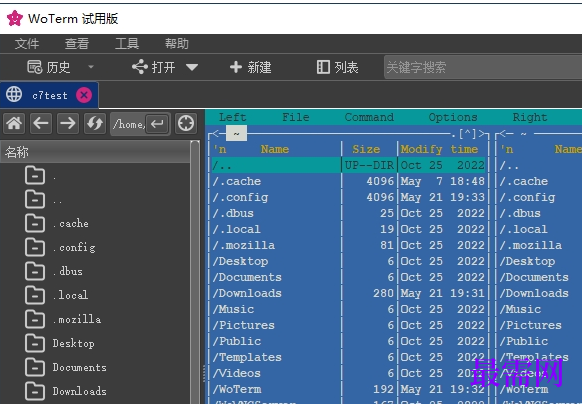Screen dimensions: 582x404
Task: Click the Size column header
Action: [366, 149]
